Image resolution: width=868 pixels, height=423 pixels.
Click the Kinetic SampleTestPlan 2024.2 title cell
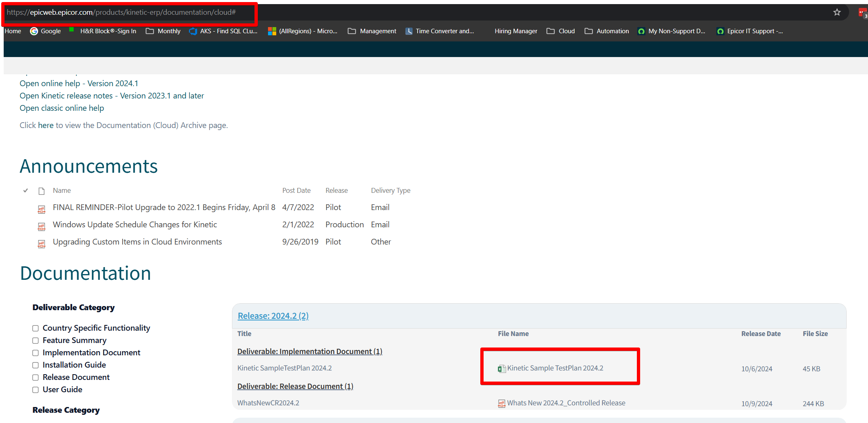coord(284,368)
